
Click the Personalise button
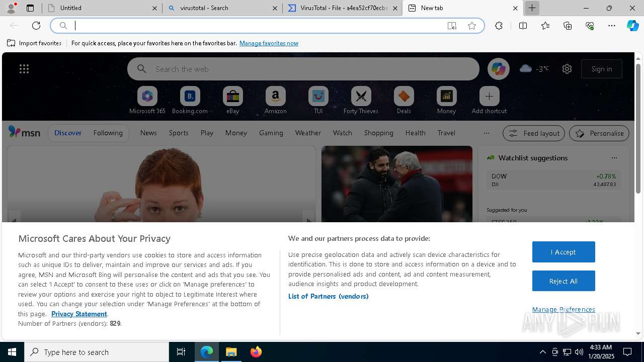coord(599,133)
